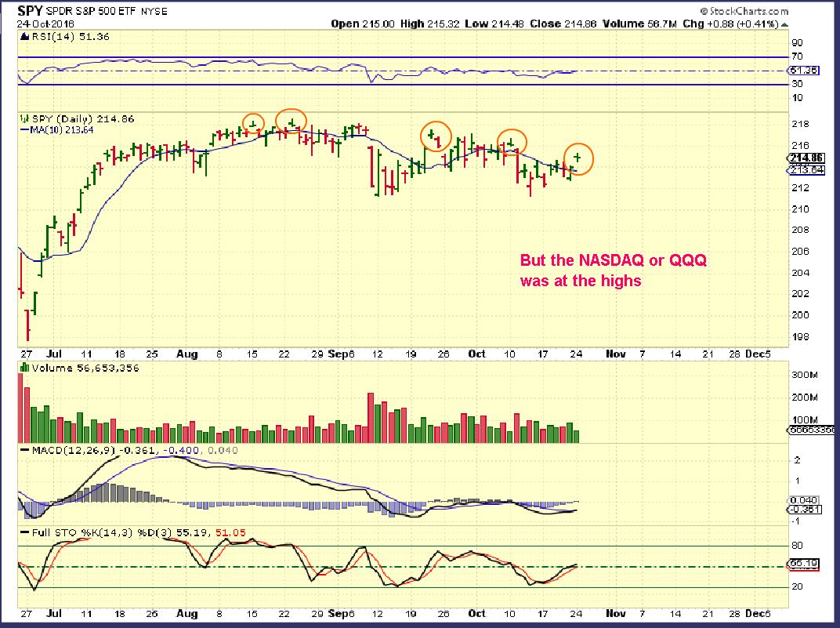840x628 pixels.
Task: Click the RSI(14) 51.36 indicator label
Action: [71, 37]
